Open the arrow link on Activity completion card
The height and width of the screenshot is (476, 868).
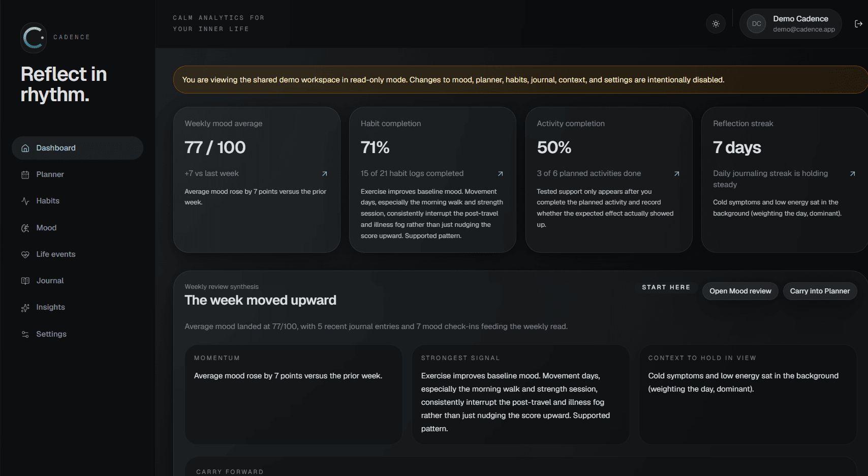tap(677, 174)
